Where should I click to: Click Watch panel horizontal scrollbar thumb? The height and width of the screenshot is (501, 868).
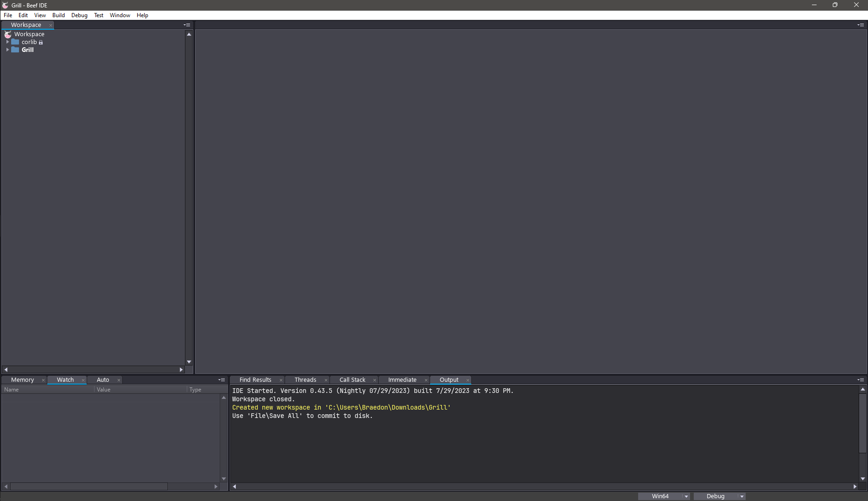tap(89, 487)
